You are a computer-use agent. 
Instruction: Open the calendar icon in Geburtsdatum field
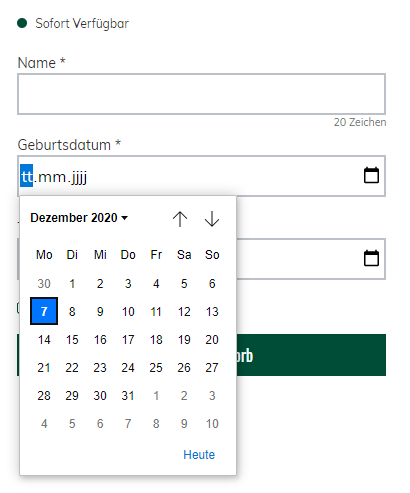[x=371, y=175]
